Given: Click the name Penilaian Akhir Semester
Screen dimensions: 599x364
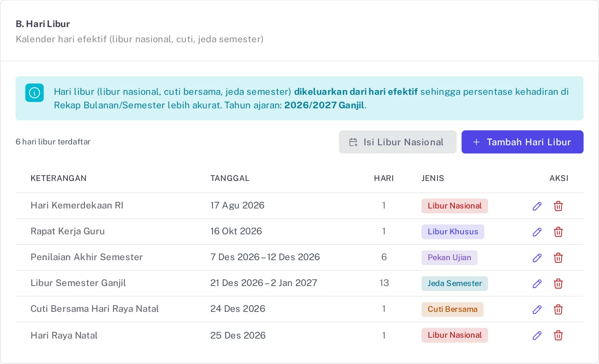Looking at the screenshot, I should [87, 257].
